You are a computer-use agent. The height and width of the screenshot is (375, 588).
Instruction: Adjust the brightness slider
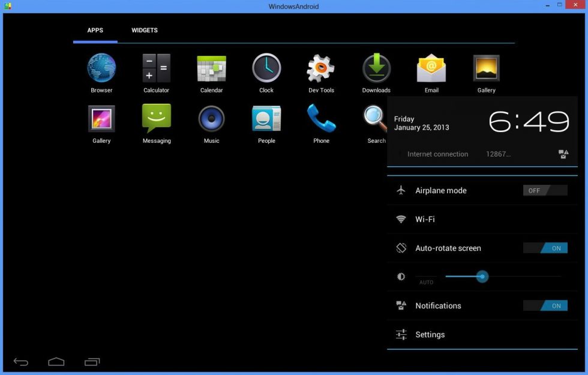coord(483,277)
